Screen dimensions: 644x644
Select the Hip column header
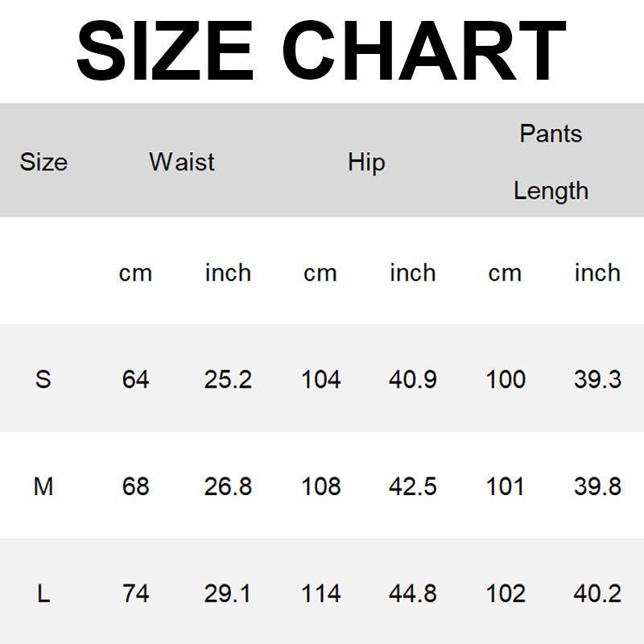[366, 162]
